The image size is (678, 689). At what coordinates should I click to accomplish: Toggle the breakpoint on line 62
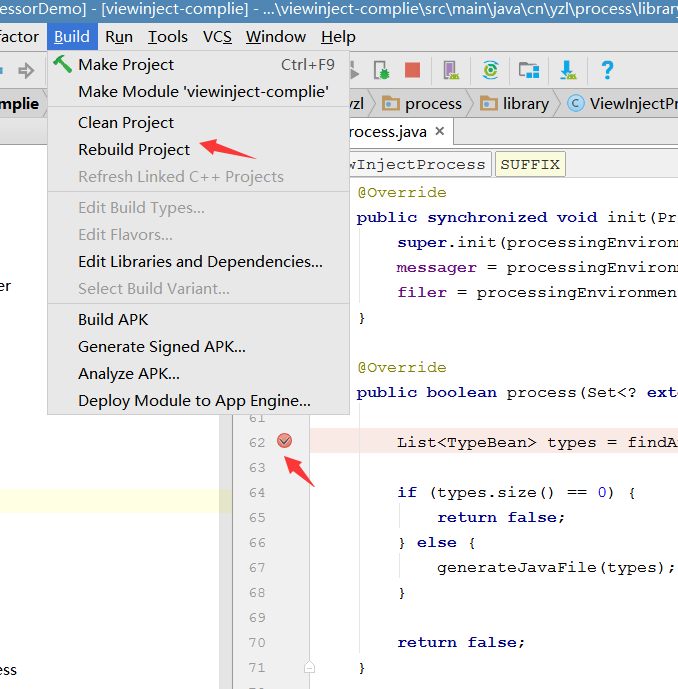tap(285, 441)
